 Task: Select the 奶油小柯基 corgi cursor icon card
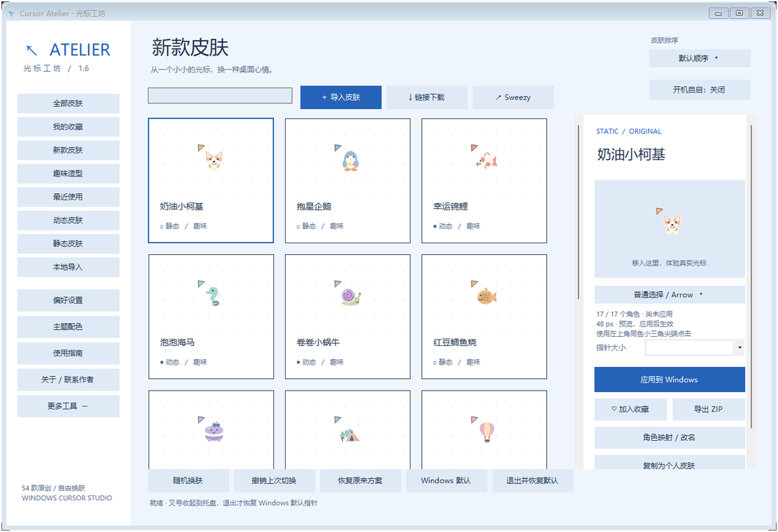point(211,181)
